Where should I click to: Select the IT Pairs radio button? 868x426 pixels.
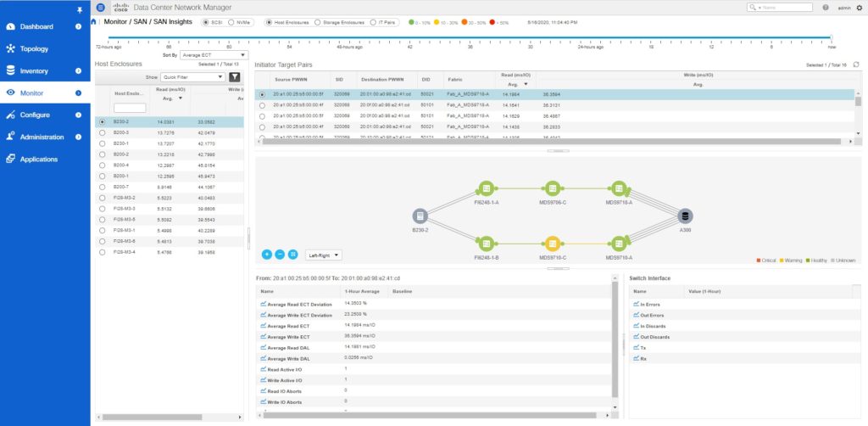click(x=373, y=23)
